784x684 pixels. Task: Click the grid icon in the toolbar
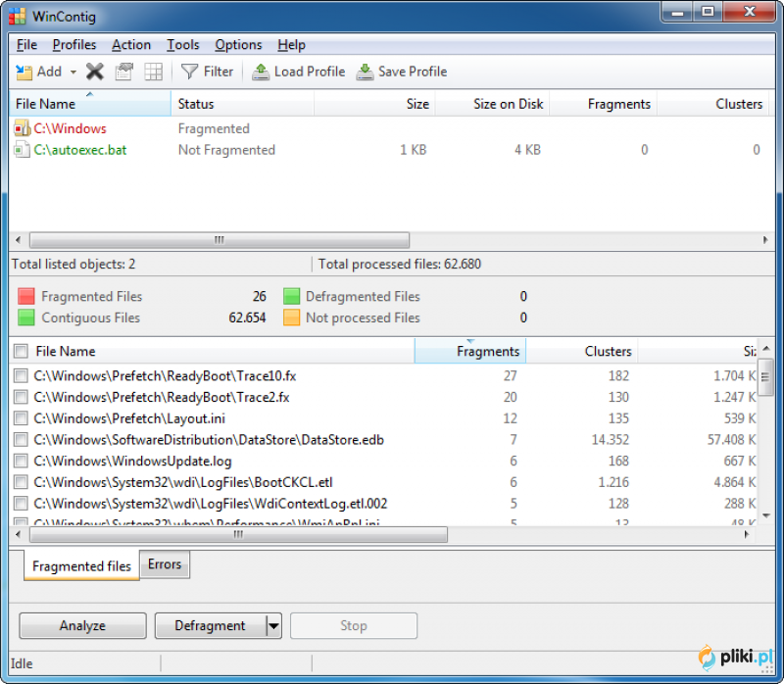(x=154, y=72)
